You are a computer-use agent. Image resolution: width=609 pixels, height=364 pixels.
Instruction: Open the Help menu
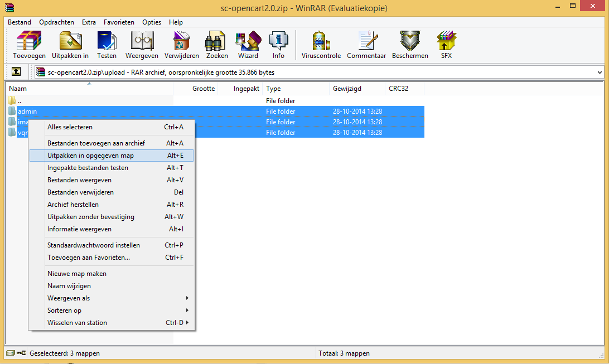[x=176, y=22]
